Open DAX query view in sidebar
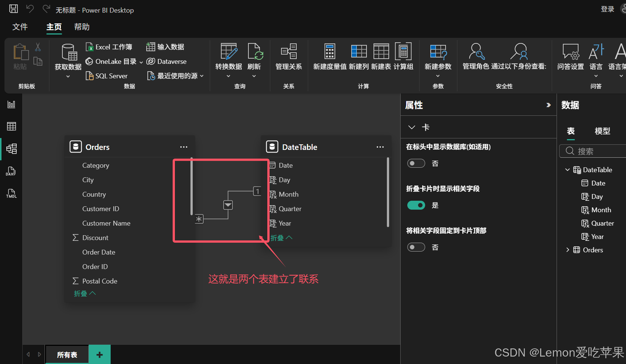This screenshot has width=626, height=364. click(11, 171)
